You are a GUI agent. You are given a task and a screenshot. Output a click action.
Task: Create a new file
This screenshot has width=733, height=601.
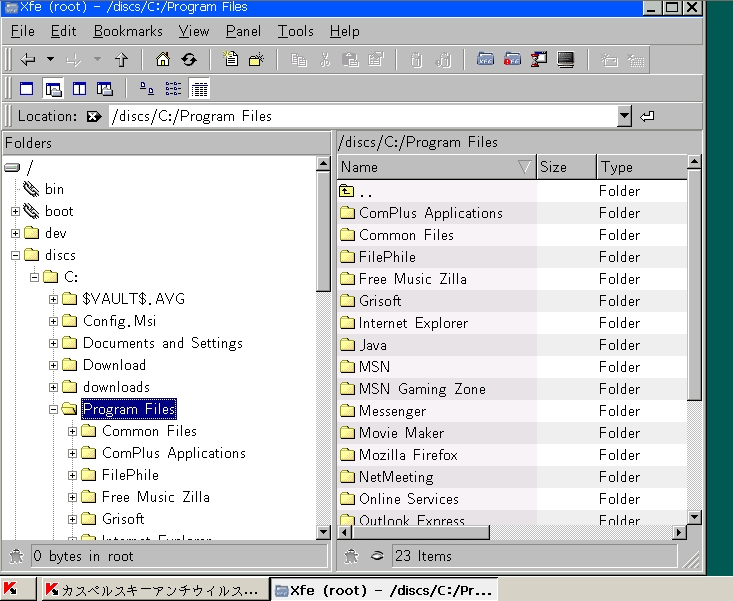pyautogui.click(x=230, y=59)
